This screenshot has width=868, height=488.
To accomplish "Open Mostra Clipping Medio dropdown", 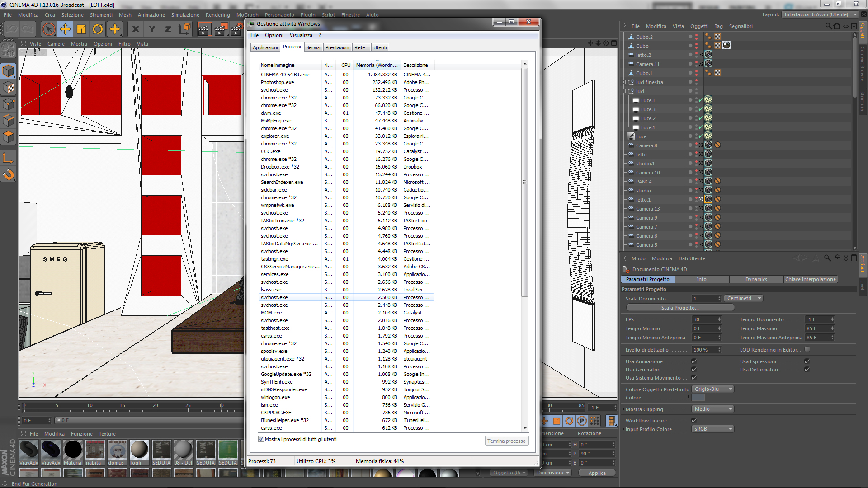I will (x=712, y=409).
